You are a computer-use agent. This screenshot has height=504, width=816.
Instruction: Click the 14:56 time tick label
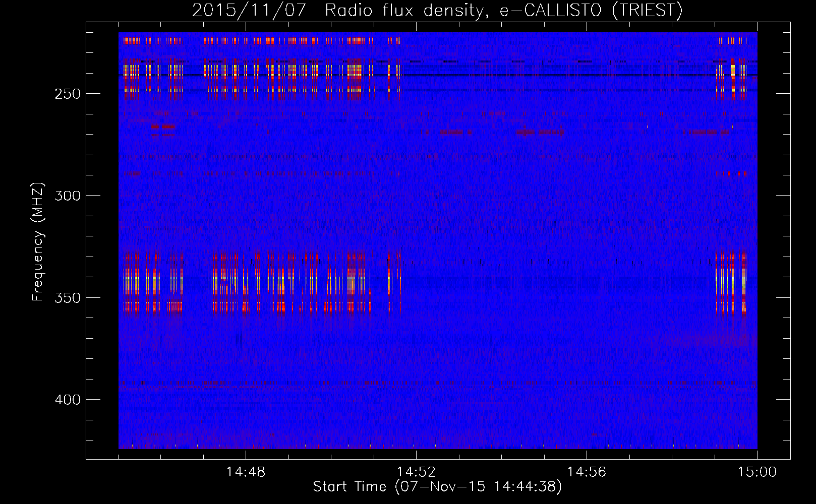(587, 472)
